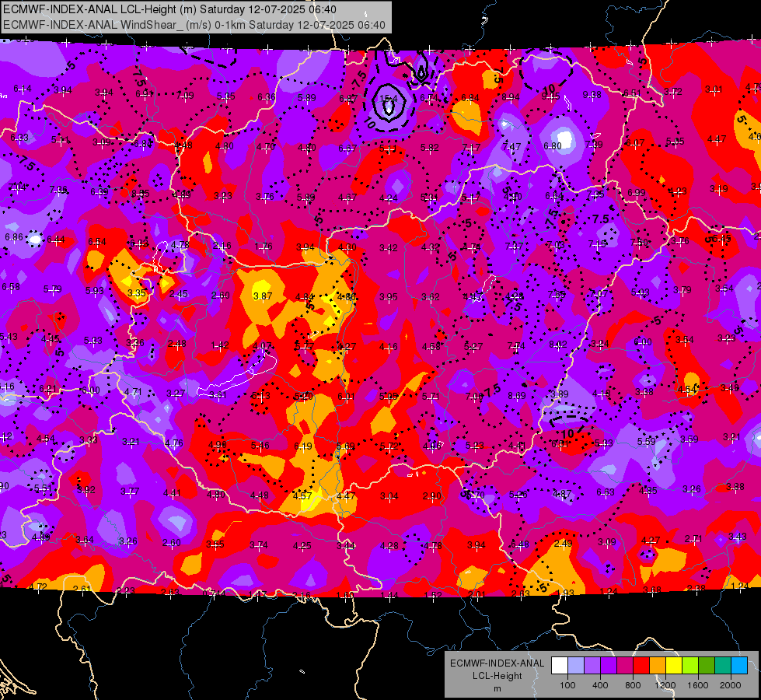Click the magenta legend swatch
This screenshot has width=761, height=700.
(x=625, y=666)
